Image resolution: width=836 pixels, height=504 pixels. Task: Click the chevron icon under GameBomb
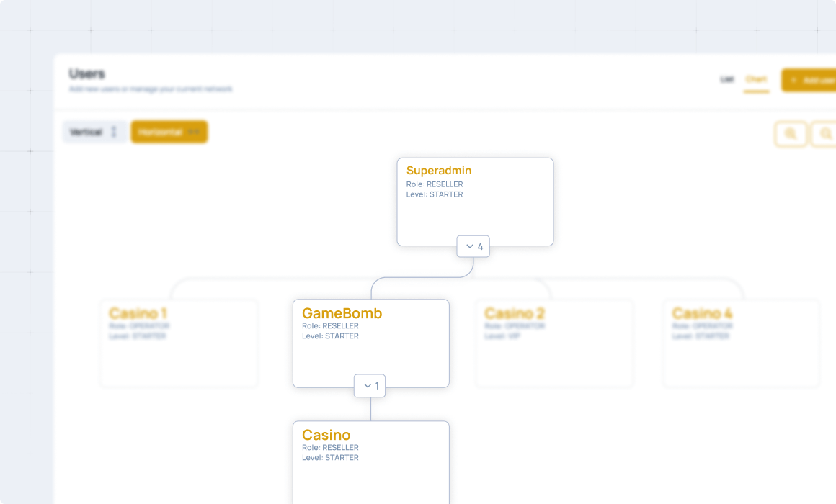tap(367, 386)
